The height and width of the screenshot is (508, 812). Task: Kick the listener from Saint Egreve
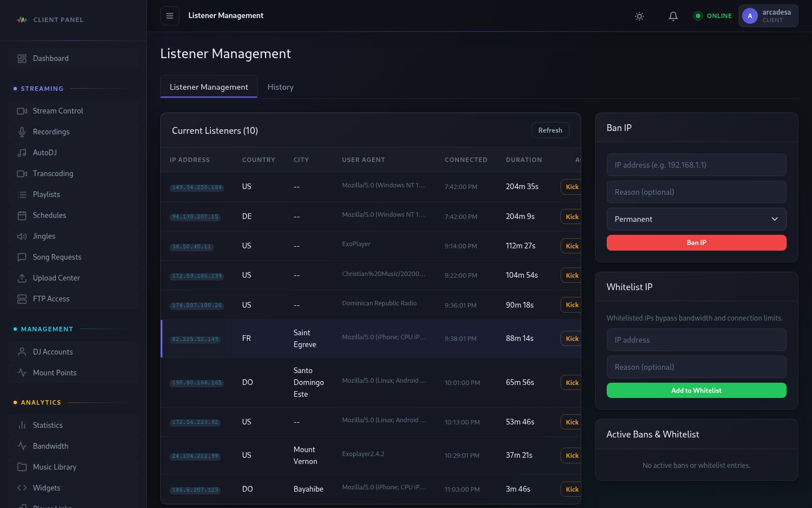[571, 339]
